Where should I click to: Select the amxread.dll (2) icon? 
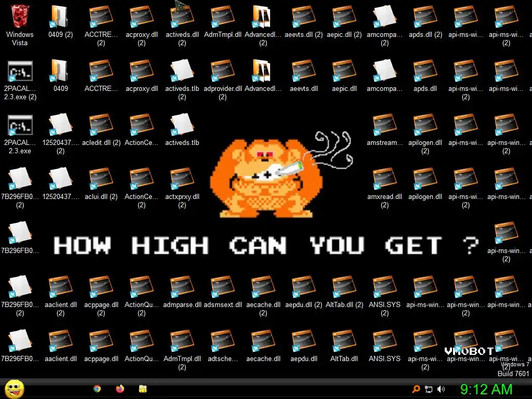click(384, 179)
